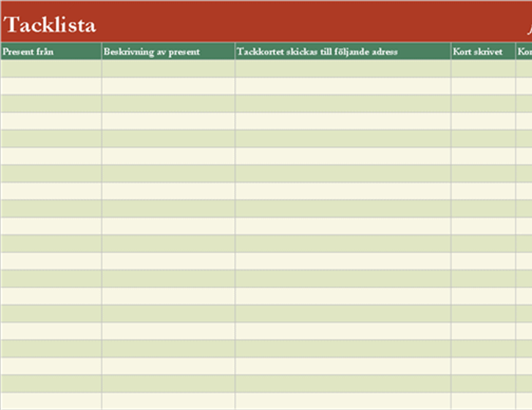Click third row cell under 'Present från'
The height and width of the screenshot is (410, 532).
(51, 103)
